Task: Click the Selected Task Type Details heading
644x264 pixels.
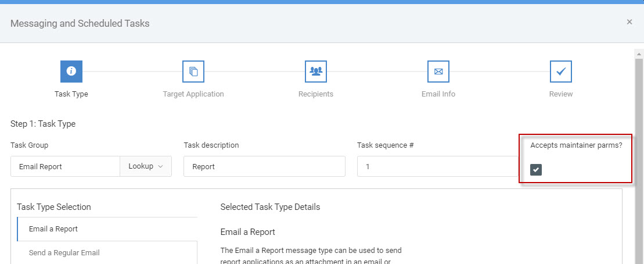Action: (270, 207)
